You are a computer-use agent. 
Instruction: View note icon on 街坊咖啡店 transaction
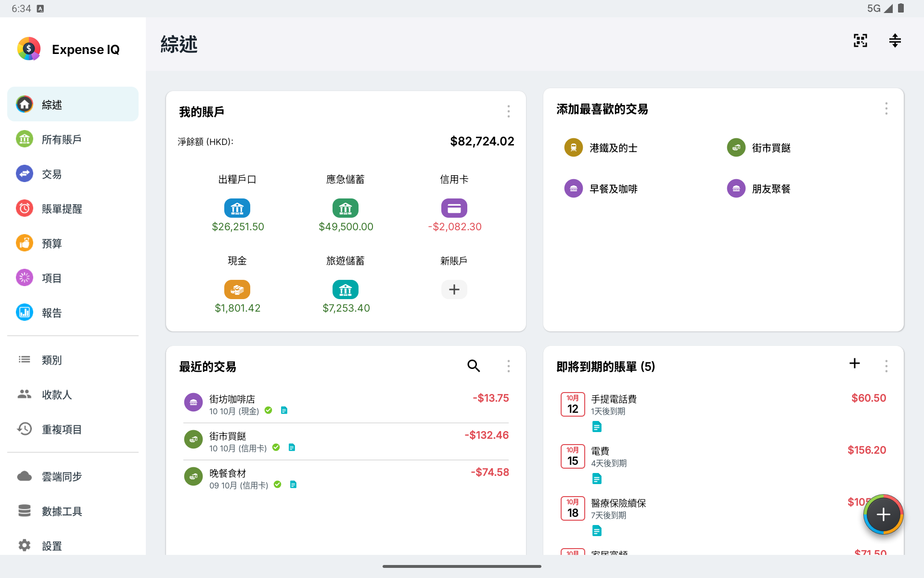point(284,410)
